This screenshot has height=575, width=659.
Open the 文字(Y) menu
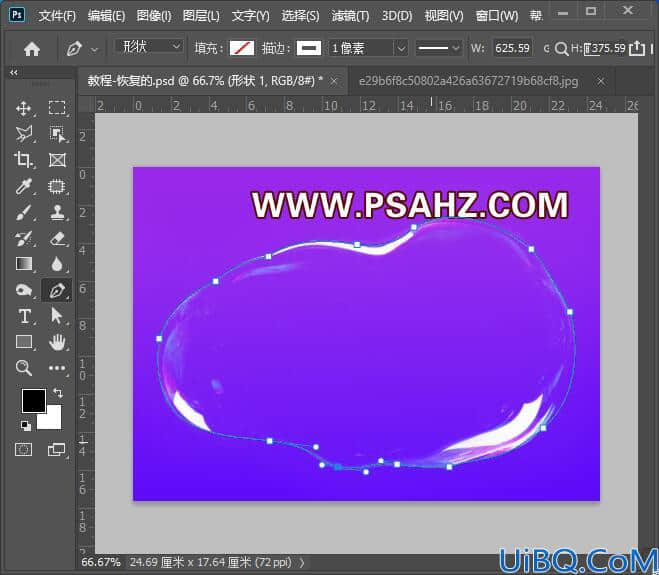coord(250,16)
